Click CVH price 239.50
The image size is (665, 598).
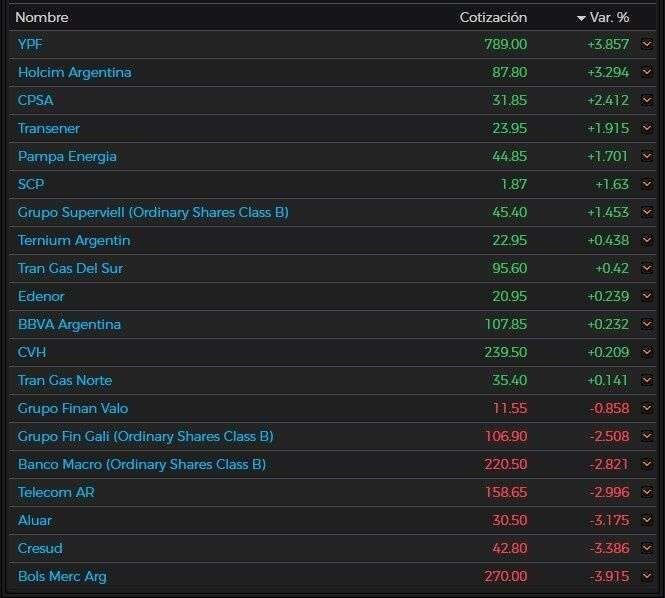pyautogui.click(x=506, y=352)
